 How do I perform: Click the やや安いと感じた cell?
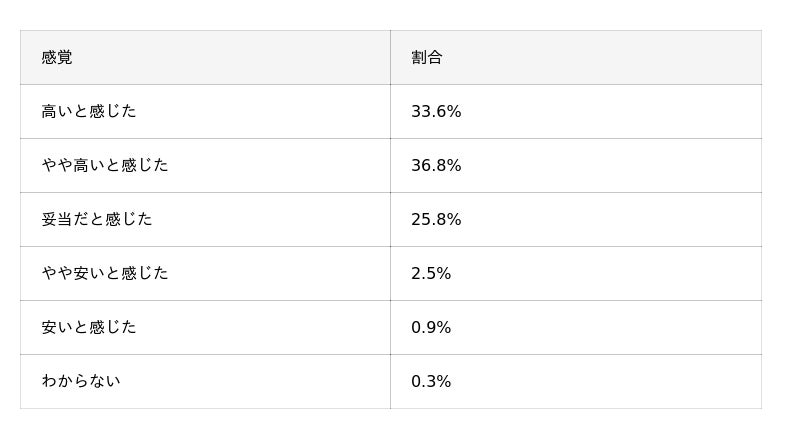pyautogui.click(x=104, y=273)
